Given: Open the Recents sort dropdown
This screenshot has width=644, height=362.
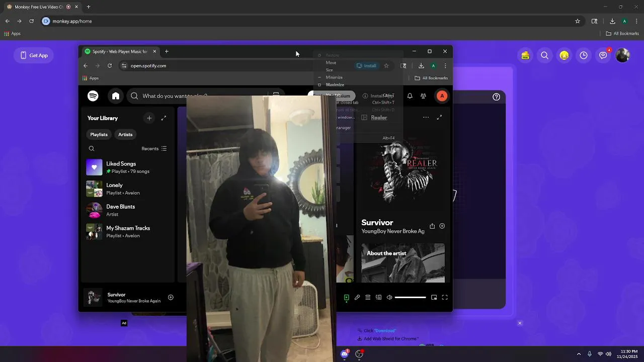Looking at the screenshot, I should pos(154,149).
